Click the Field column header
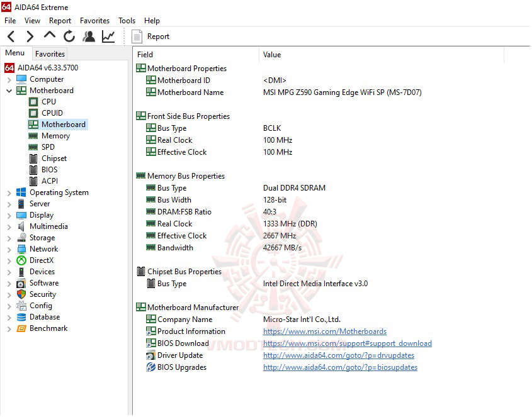Image resolution: width=532 pixels, height=417 pixels. 196,55
